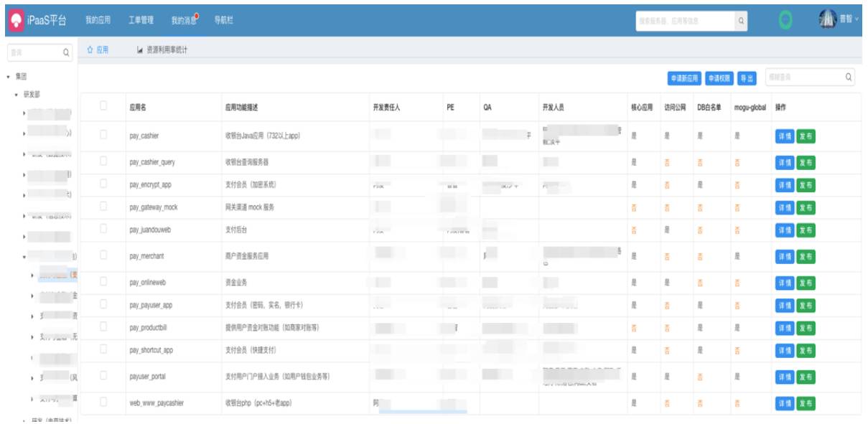Switch to the 资源利用率统计 tab
Viewport: 868px width, 424px height.
162,50
